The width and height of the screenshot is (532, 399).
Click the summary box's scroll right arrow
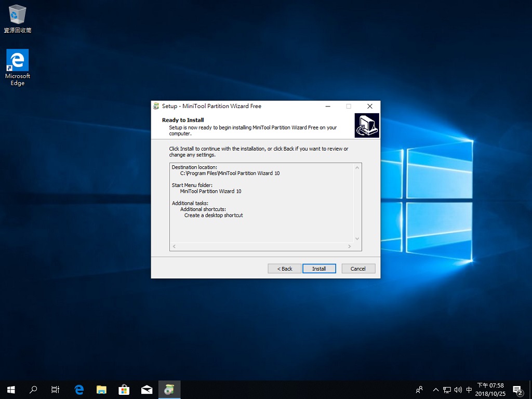(x=350, y=246)
